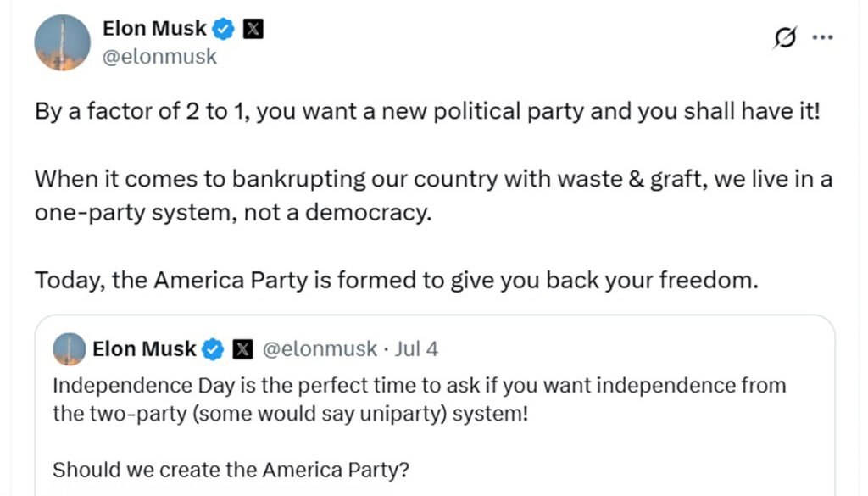
Task: Click the 'two-party (some would say uniparty)' line
Action: tap(291, 414)
